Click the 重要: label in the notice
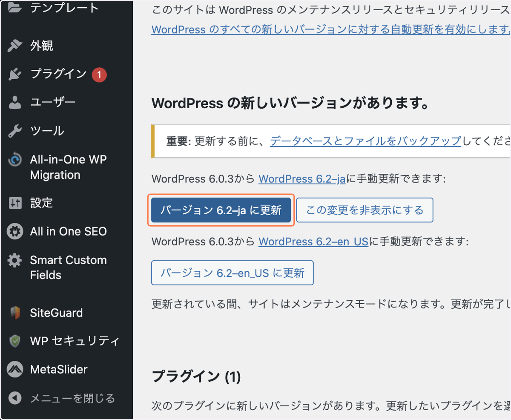Image resolution: width=511 pixels, height=420 pixels. 178,141
